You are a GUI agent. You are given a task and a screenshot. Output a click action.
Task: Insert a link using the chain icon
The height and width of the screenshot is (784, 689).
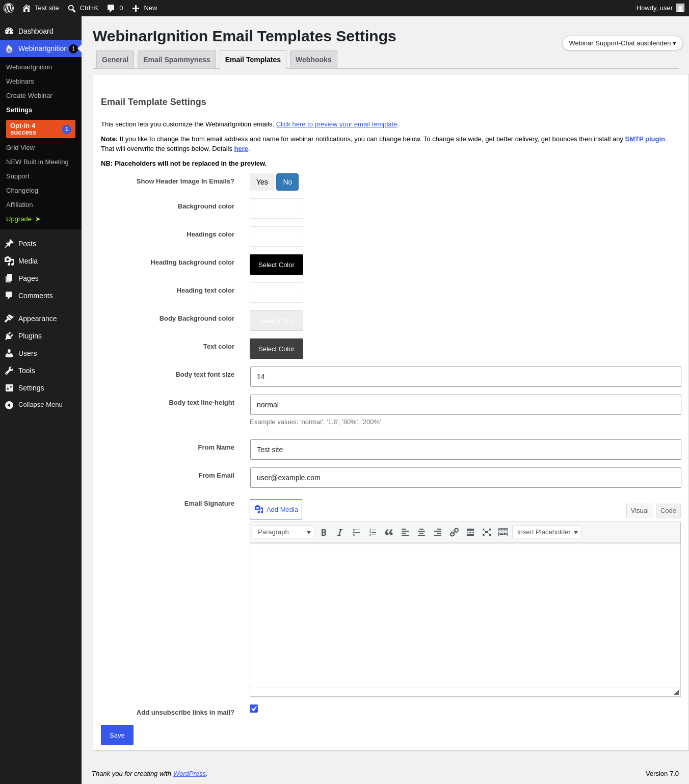pyautogui.click(x=454, y=532)
